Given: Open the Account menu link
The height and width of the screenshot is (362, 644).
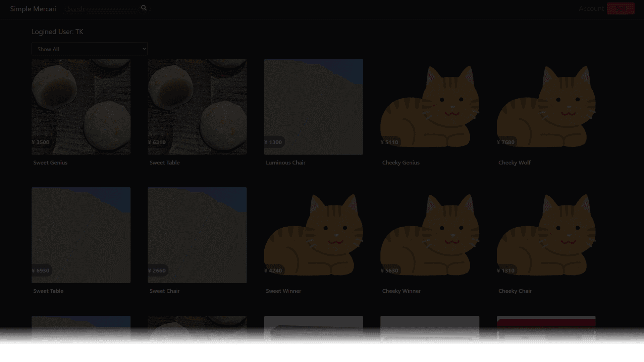Looking at the screenshot, I should point(591,9).
